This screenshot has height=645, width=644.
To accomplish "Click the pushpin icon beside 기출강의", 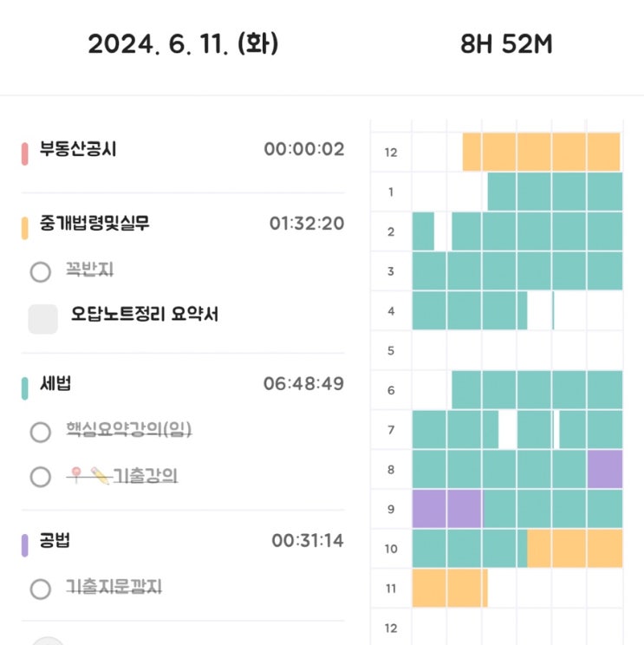I will (x=77, y=475).
